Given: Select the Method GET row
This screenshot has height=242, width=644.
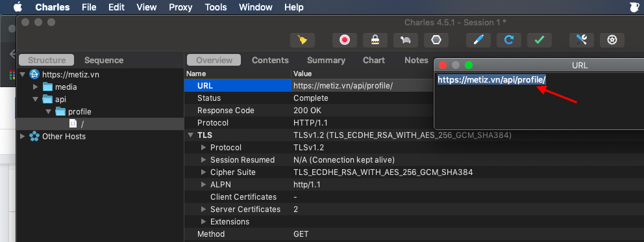Looking at the screenshot, I should (x=414, y=234).
